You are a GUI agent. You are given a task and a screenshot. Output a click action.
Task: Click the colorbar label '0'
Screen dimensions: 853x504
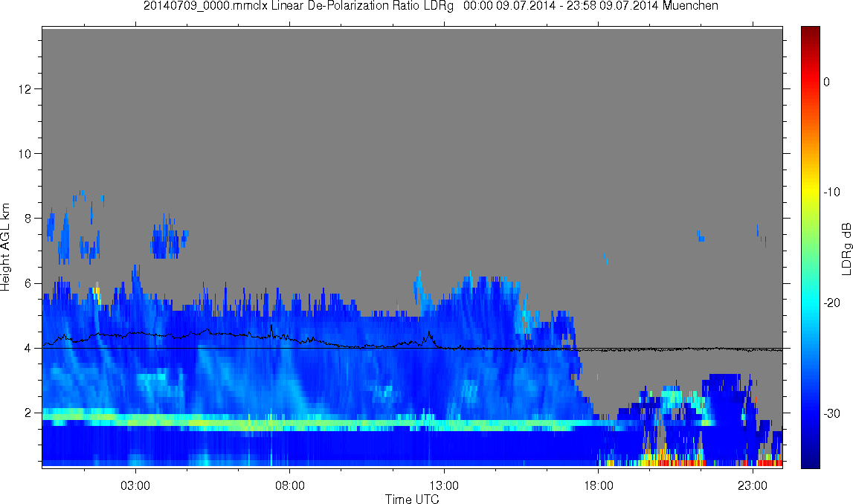coord(826,82)
